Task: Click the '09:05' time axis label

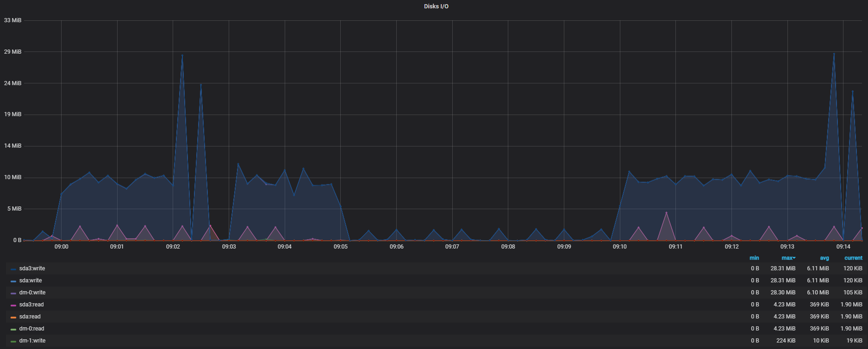Action: coord(340,247)
